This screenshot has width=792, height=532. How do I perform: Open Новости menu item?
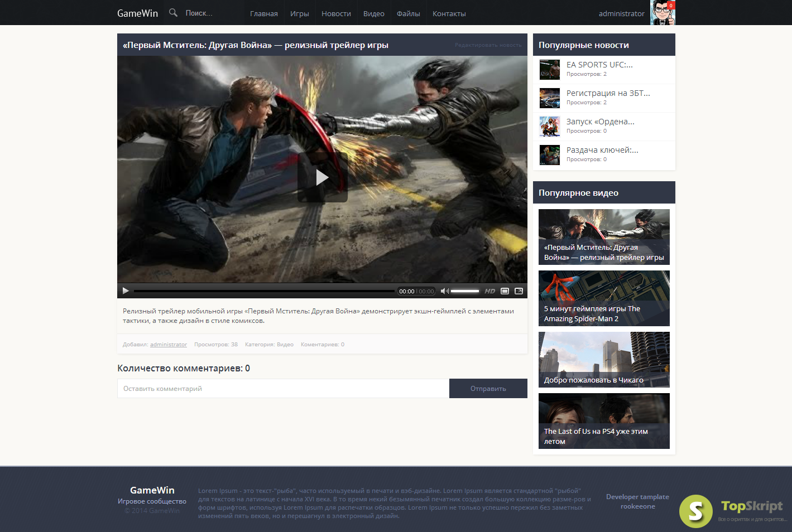336,13
